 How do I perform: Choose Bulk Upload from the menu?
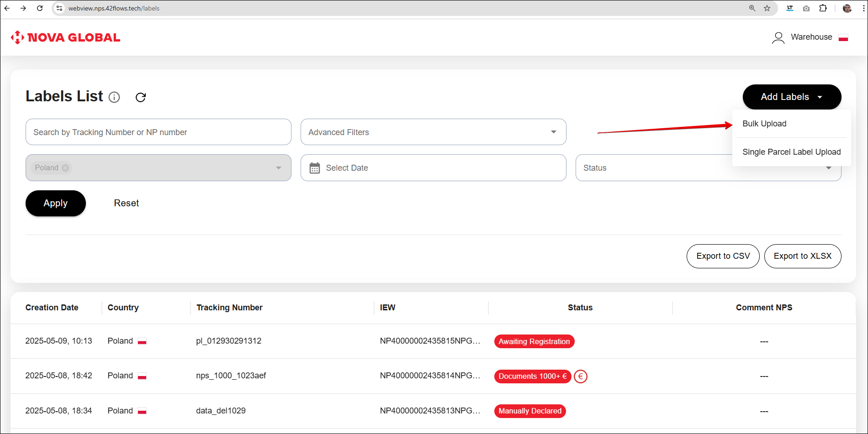coord(764,124)
